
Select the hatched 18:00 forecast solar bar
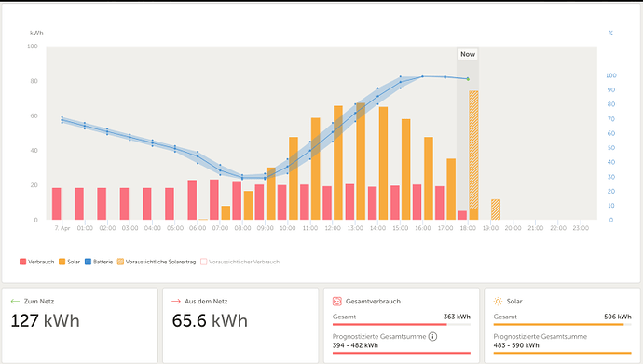(x=473, y=150)
